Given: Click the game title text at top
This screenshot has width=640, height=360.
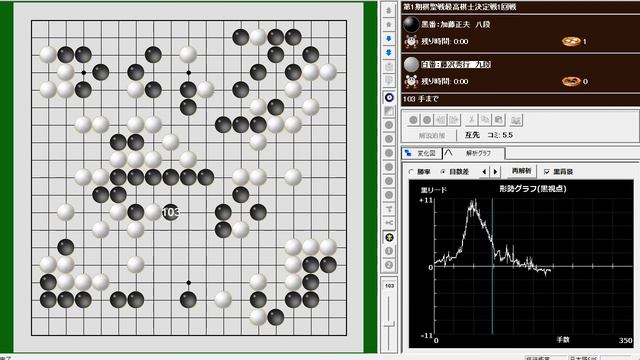Looking at the screenshot, I should coord(460,7).
